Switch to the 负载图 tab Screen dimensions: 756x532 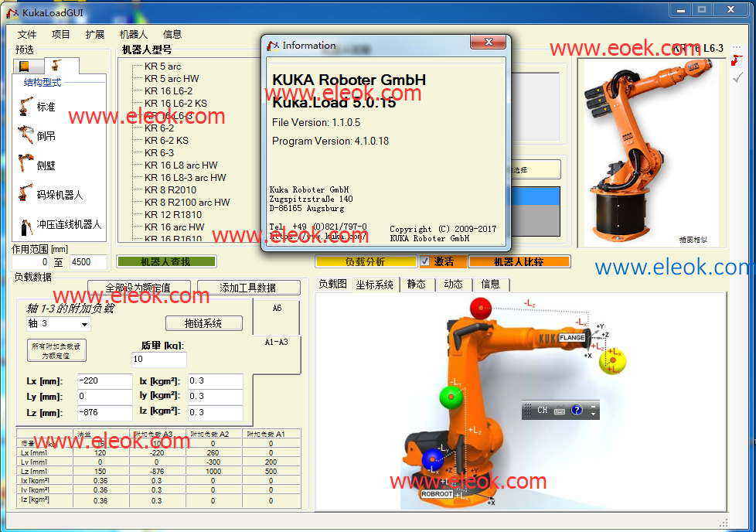(x=332, y=284)
